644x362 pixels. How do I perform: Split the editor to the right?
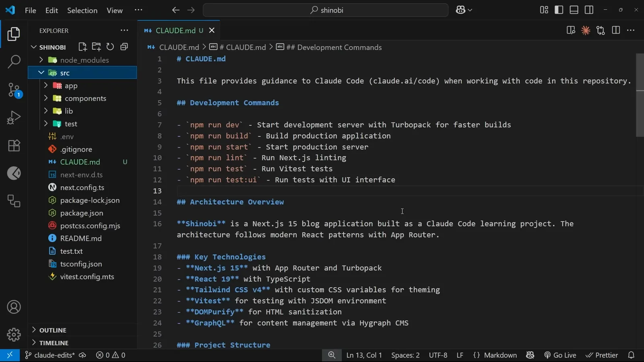pos(616,31)
